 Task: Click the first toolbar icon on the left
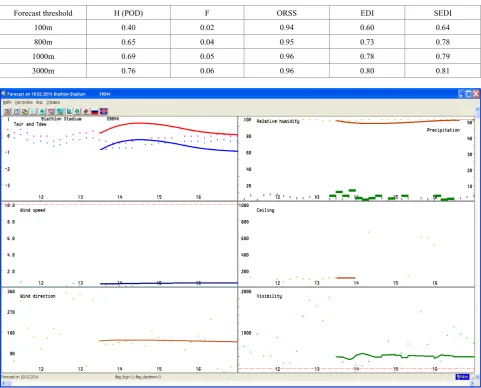pyautogui.click(x=7, y=111)
